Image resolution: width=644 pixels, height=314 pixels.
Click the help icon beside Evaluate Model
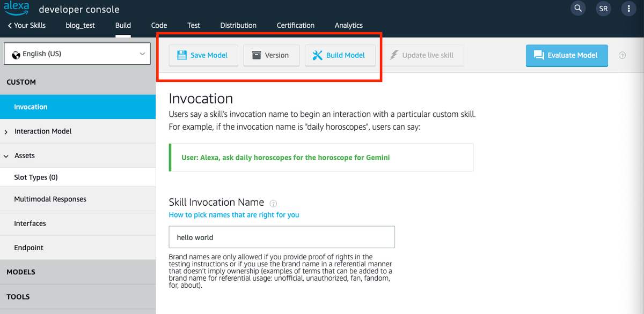click(x=621, y=55)
